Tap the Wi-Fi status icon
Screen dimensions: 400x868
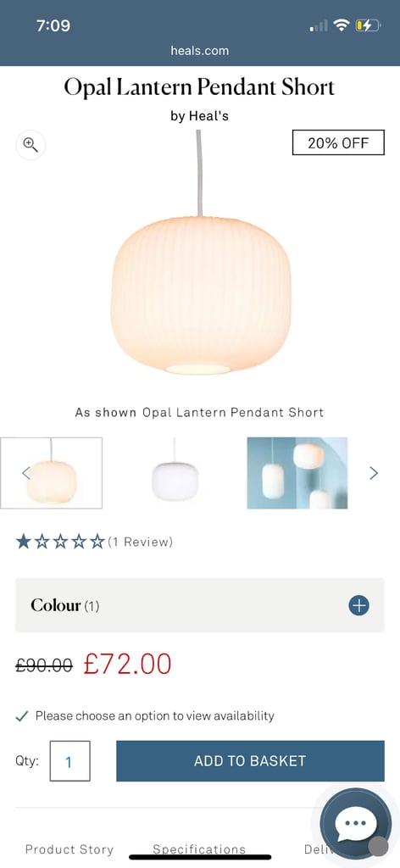pyautogui.click(x=342, y=25)
